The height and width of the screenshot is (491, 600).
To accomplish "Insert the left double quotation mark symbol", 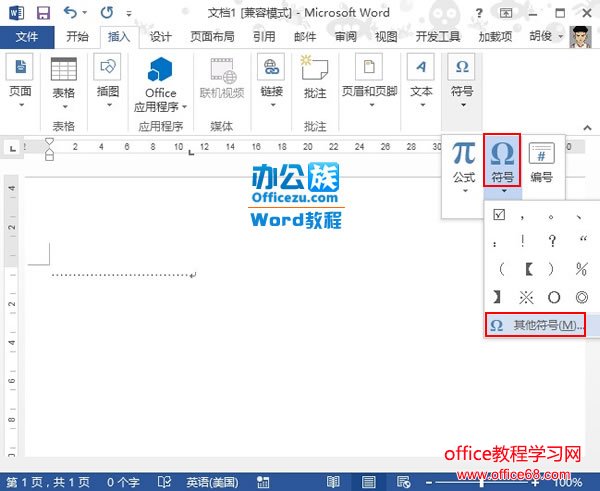I will (x=583, y=240).
